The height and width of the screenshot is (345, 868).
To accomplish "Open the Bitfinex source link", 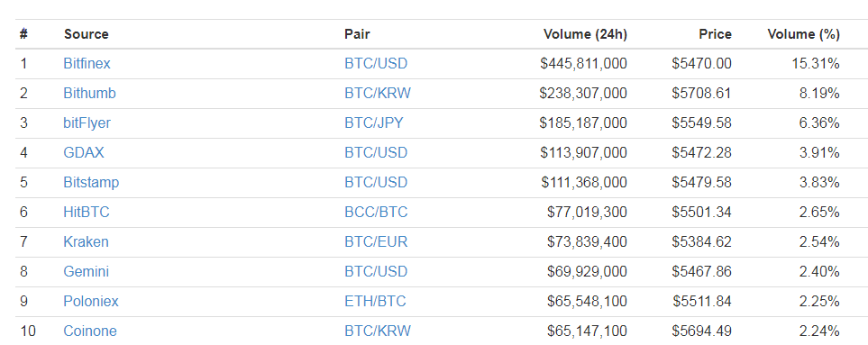I will [87, 64].
